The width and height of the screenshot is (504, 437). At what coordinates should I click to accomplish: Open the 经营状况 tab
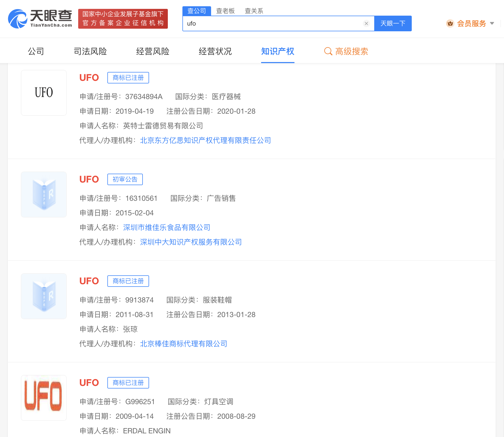point(215,51)
